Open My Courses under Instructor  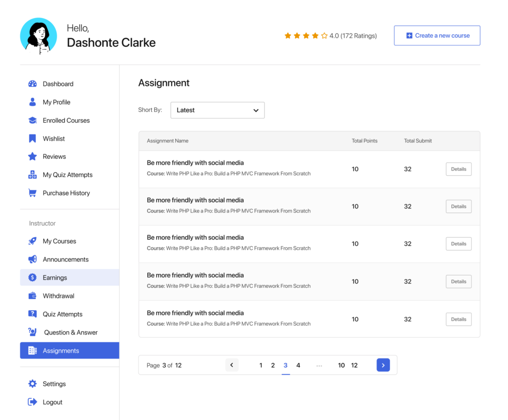tap(69, 241)
